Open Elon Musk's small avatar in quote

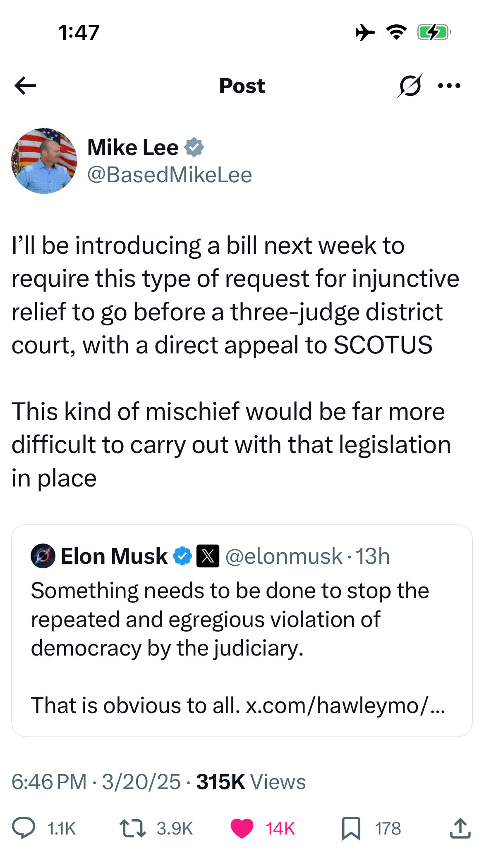pyautogui.click(x=43, y=556)
